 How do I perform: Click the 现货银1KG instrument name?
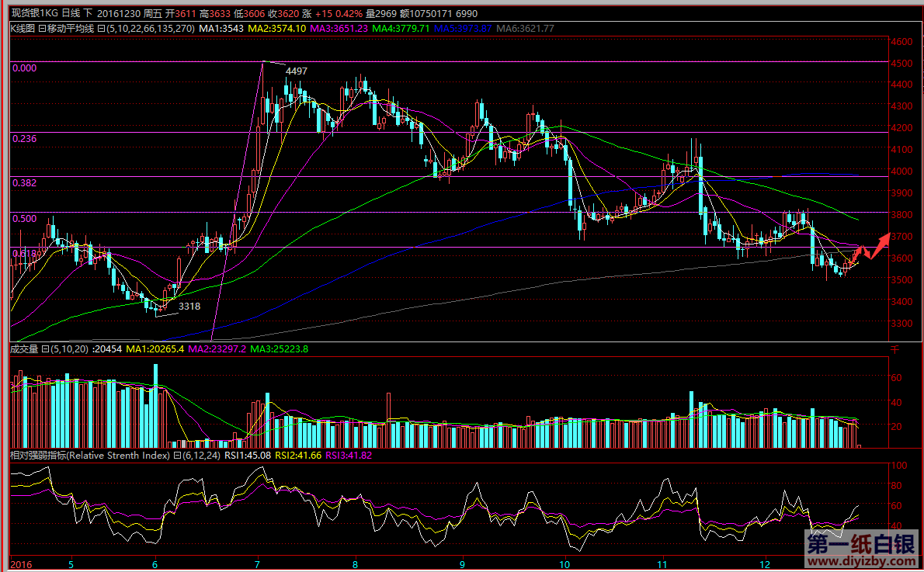(x=33, y=13)
